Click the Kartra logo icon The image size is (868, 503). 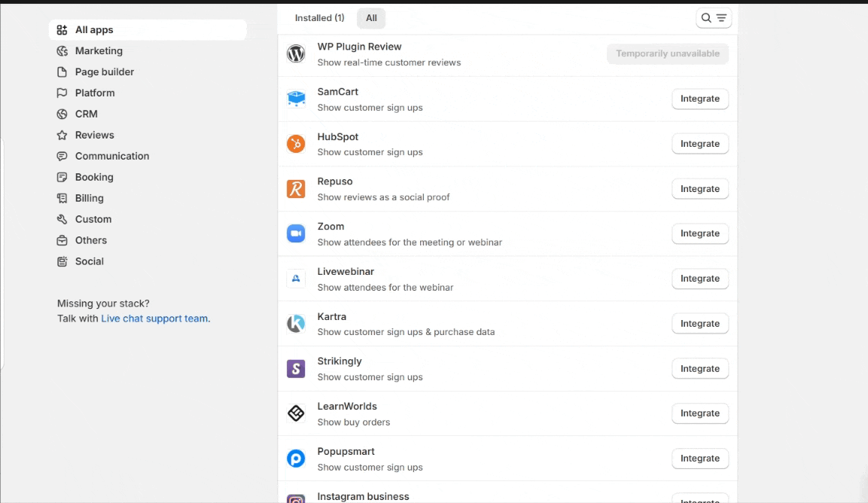tap(296, 324)
